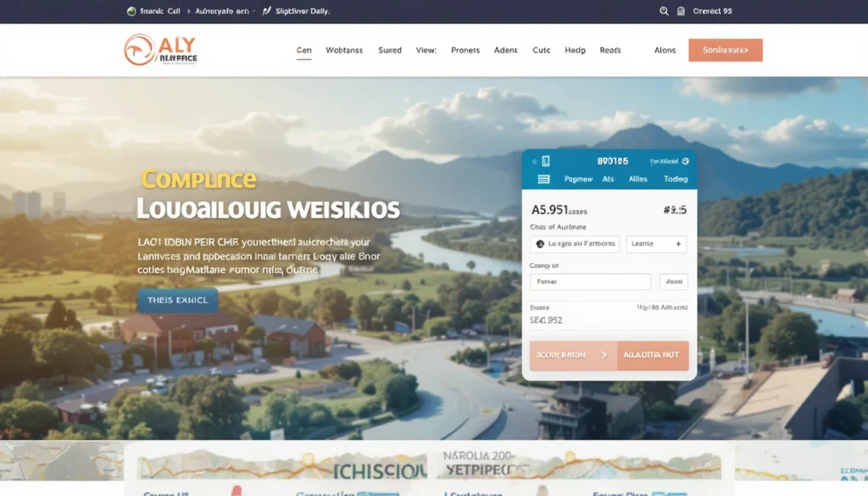
Task: Click the blue THEIS EXHICL hero button
Action: point(177,300)
